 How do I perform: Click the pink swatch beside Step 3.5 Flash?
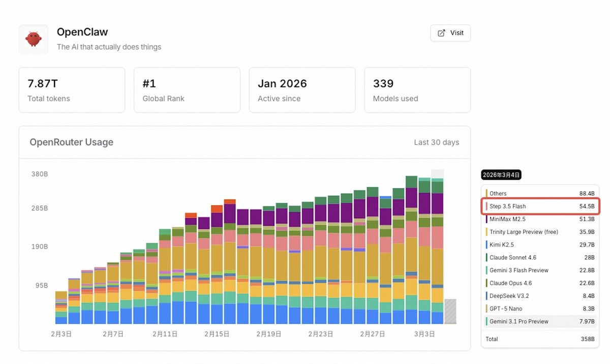click(x=486, y=206)
